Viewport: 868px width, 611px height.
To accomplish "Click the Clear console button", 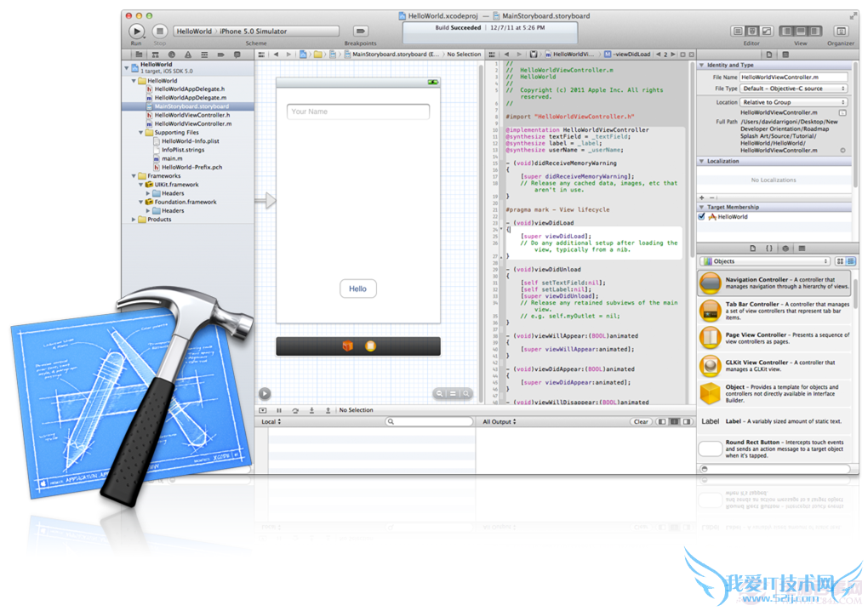I will tap(641, 422).
